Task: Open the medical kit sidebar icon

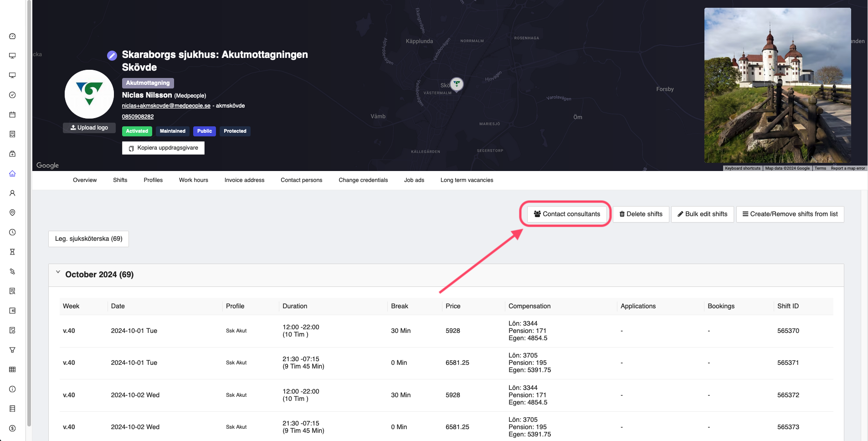Action: coord(12,154)
